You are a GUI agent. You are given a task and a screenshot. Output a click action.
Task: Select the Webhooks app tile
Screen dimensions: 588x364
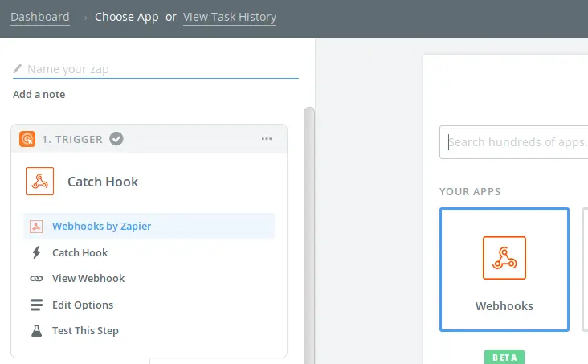coord(504,269)
